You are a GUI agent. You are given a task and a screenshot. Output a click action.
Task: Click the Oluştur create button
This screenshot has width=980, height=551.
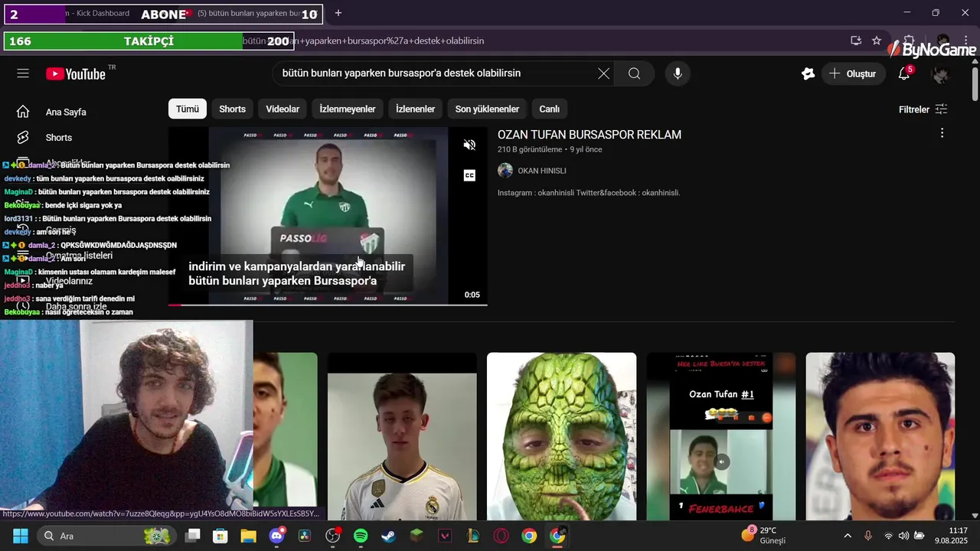click(854, 73)
